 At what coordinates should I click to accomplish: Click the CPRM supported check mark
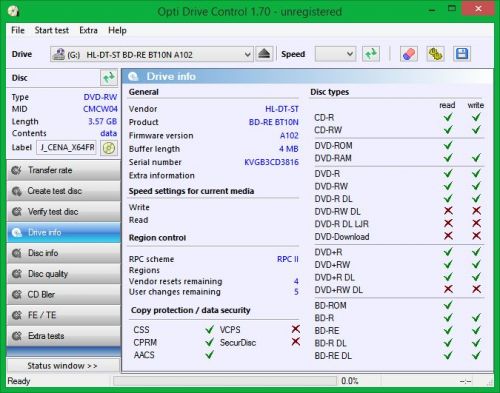coord(209,342)
